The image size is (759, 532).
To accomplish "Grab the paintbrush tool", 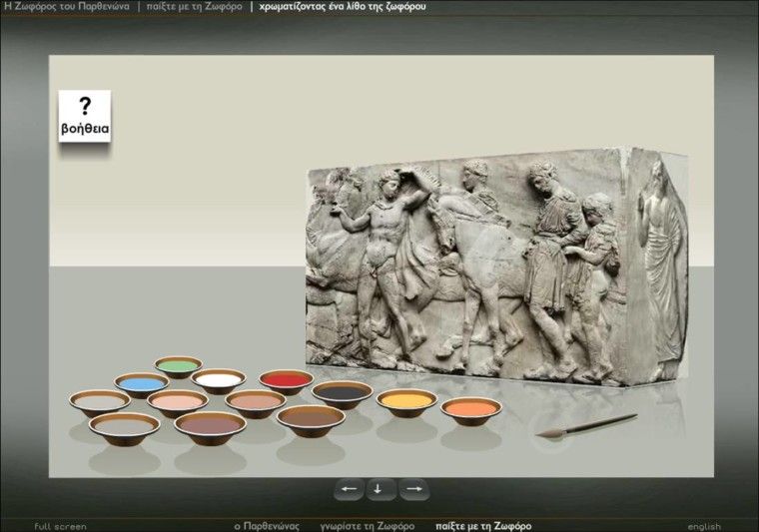I will 585,425.
